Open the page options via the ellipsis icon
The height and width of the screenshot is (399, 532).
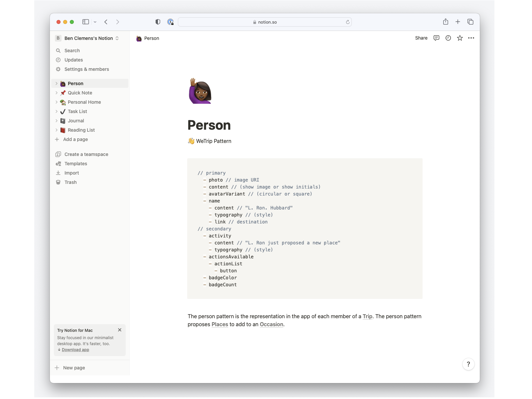[x=471, y=38]
